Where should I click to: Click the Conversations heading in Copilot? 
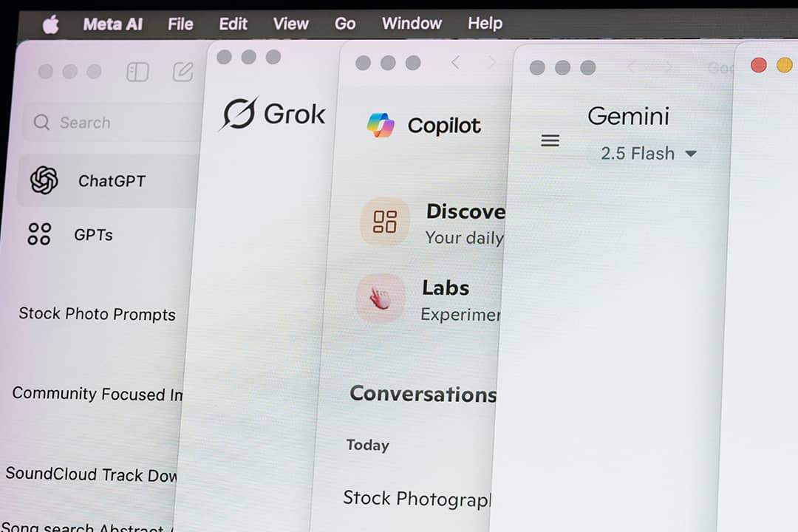tap(423, 394)
